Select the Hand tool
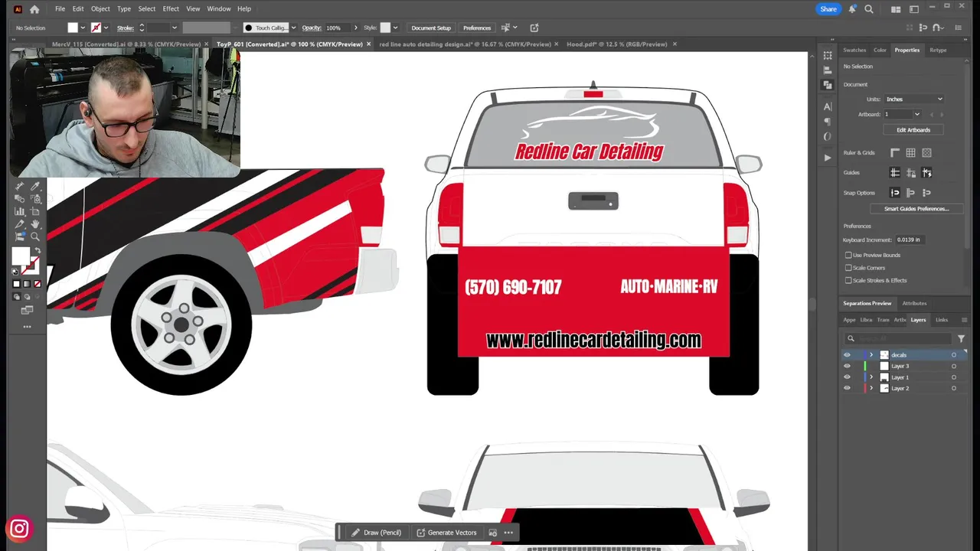 point(35,224)
